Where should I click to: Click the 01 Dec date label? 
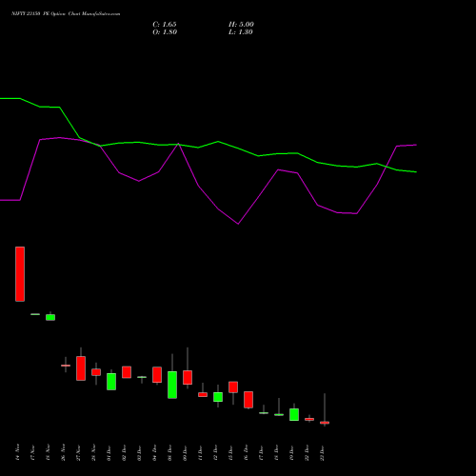pos(109,452)
